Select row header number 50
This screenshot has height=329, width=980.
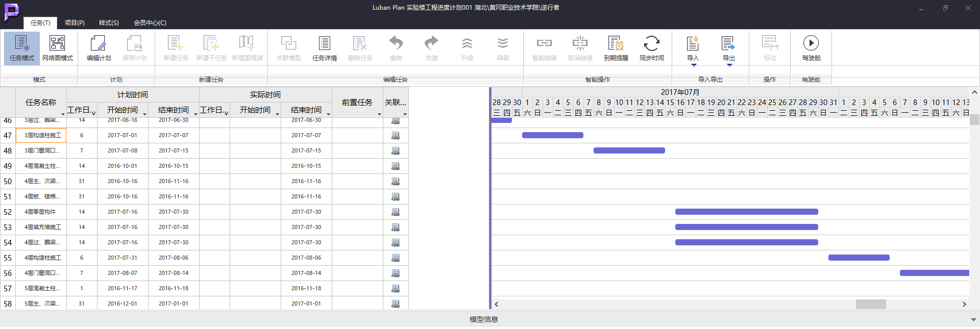coord(8,182)
